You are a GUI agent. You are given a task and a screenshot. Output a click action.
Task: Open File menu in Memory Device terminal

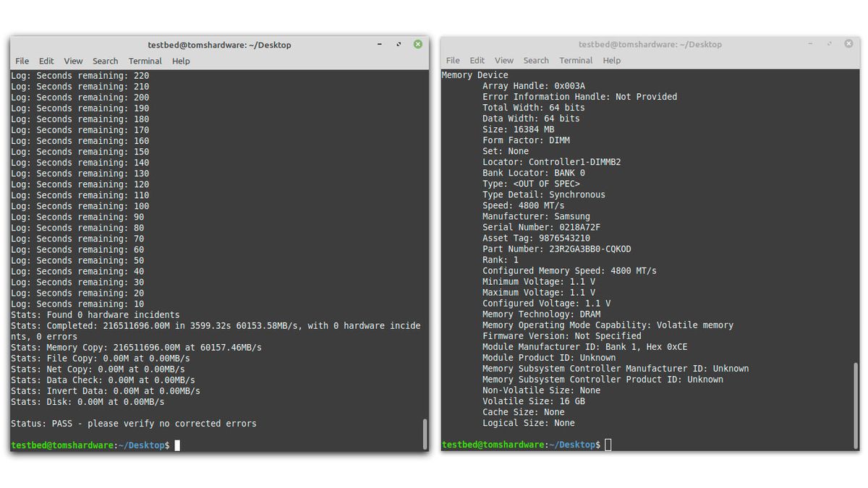pos(453,60)
